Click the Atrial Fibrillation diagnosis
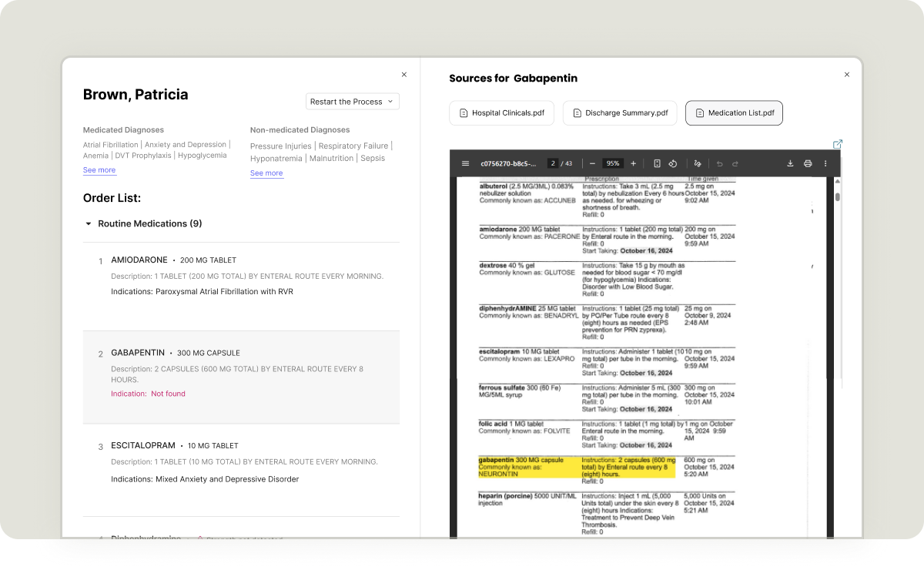The width and height of the screenshot is (924, 570). click(111, 145)
